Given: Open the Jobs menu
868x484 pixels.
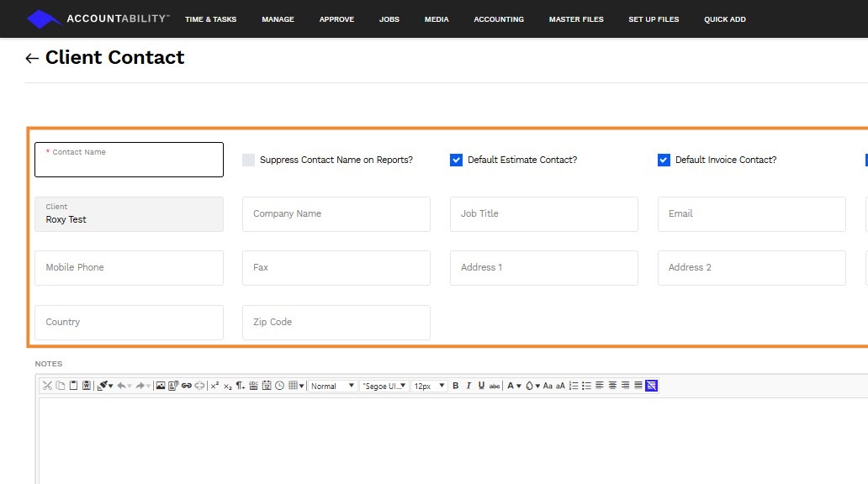Looking at the screenshot, I should coord(389,19).
